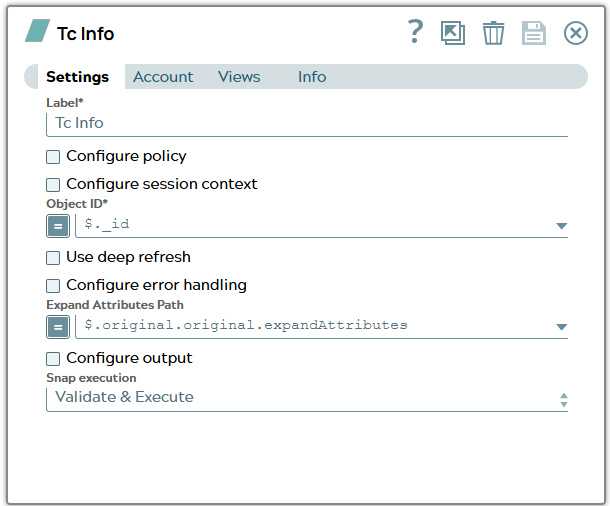The width and height of the screenshot is (610, 506).
Task: Open the Views tab
Action: (239, 77)
